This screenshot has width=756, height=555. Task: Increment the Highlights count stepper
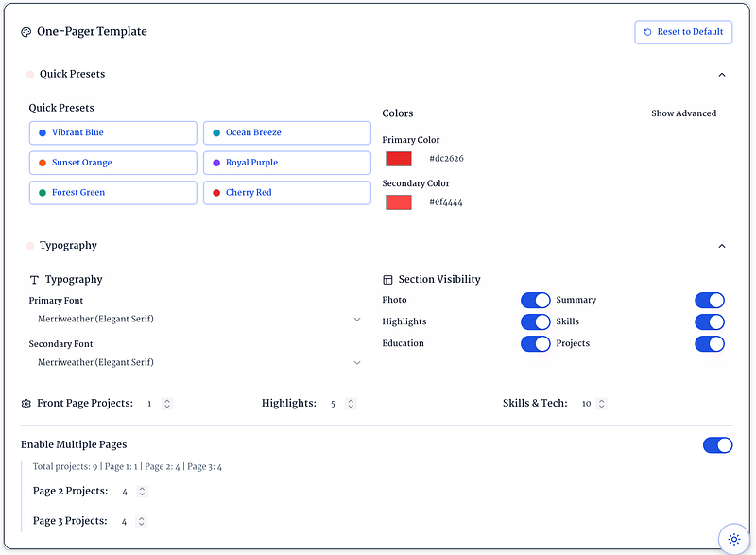351,401
